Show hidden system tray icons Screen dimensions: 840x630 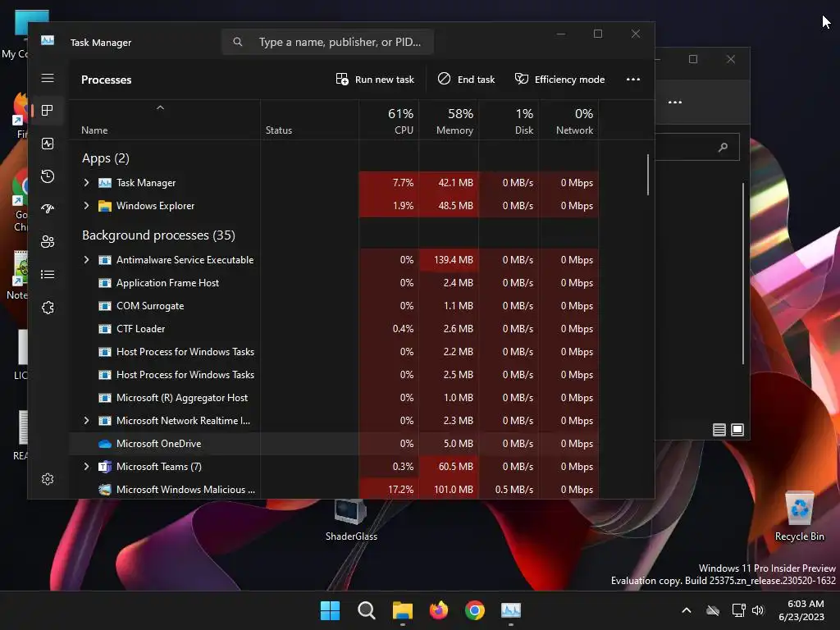coord(687,610)
